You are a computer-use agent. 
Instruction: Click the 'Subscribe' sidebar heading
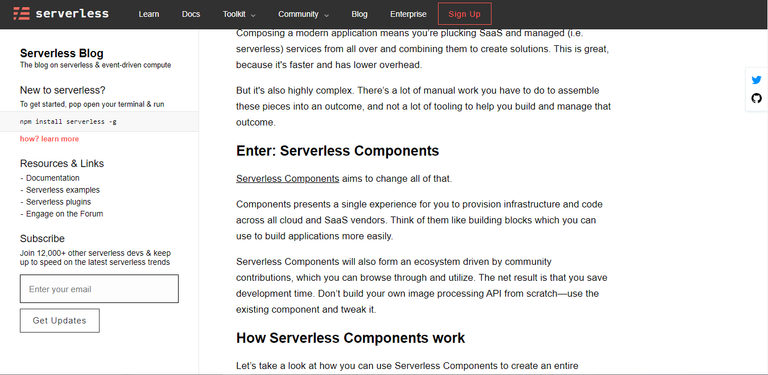coord(42,239)
